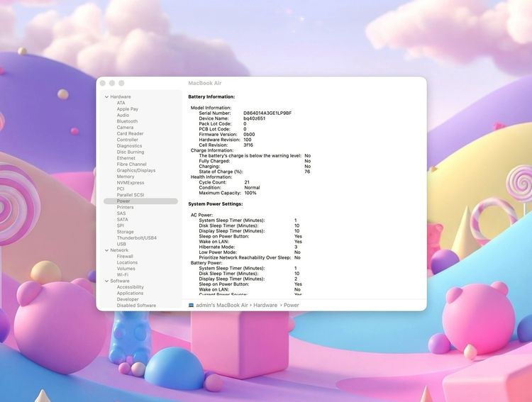Screen dimensions: 532x402
Task: Select Diagnostics in the sidebar
Action: point(129,145)
